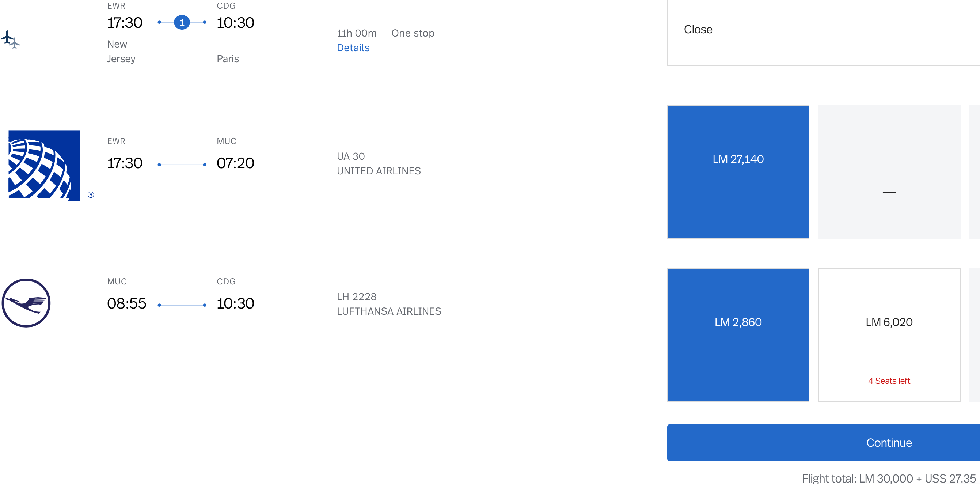
Task: Select the LM 27,140 fare option
Action: [x=738, y=172]
